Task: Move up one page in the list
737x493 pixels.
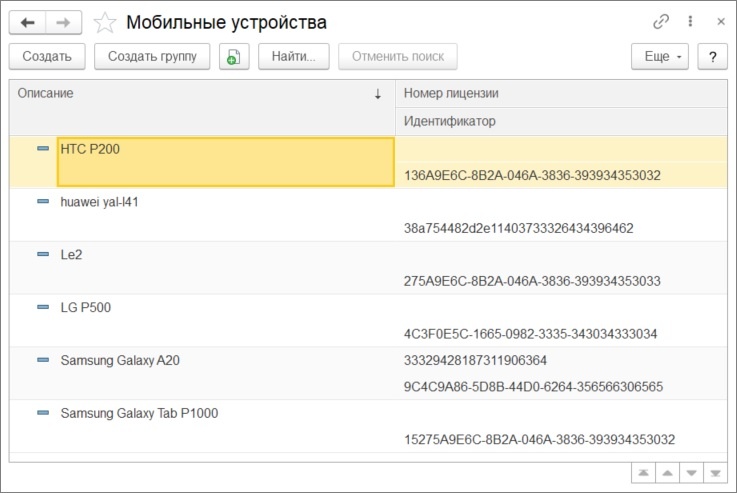Action: pyautogui.click(x=667, y=473)
